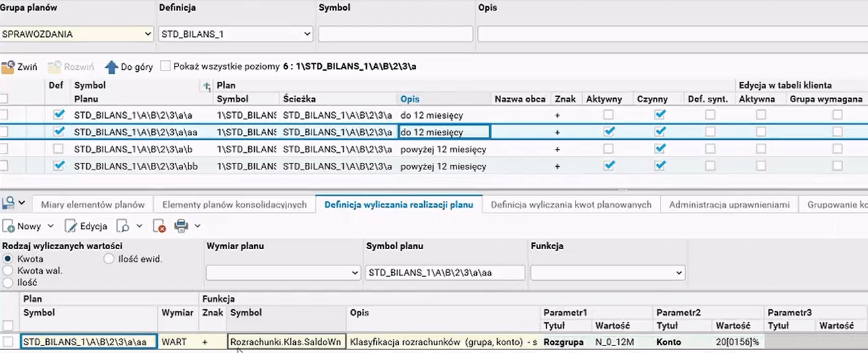Screen dimensions: 868x354
Task: Expand dropdown arrow next to panel view icon
Action: (x=22, y=203)
